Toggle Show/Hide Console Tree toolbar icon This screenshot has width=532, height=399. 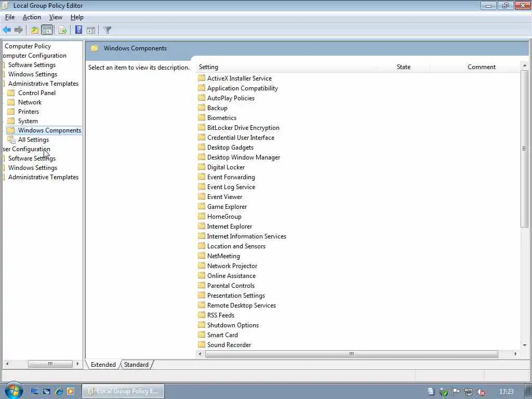[47, 30]
